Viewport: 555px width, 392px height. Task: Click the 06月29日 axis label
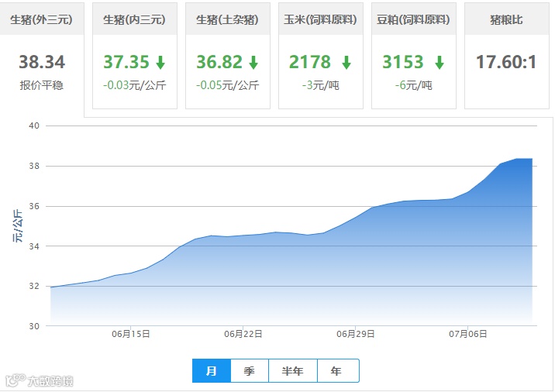tap(356, 334)
